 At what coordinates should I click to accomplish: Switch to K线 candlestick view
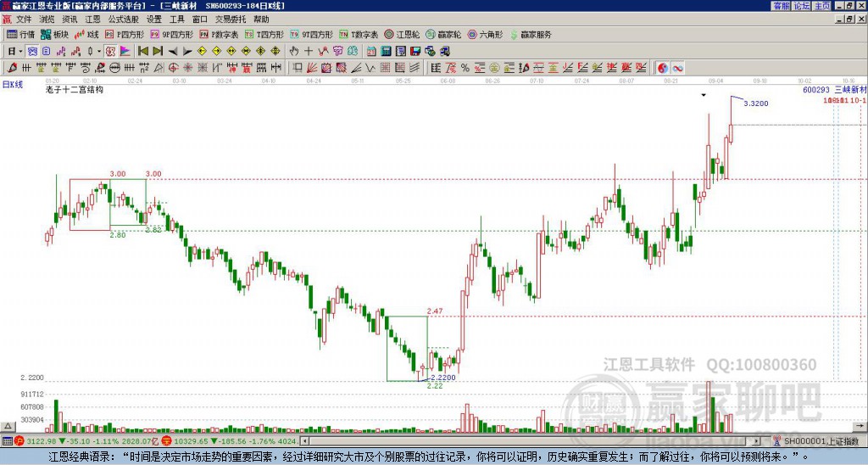pos(86,34)
